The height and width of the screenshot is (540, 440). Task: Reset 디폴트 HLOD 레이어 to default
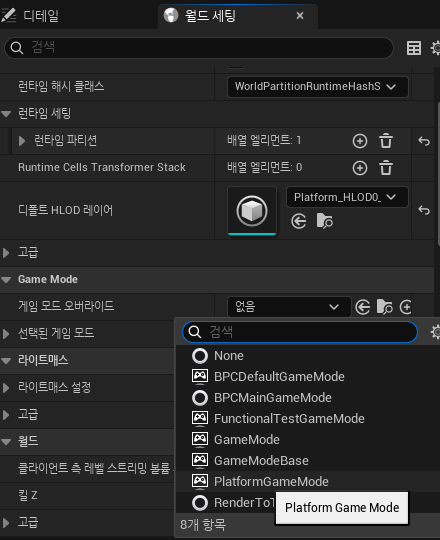tap(424, 210)
